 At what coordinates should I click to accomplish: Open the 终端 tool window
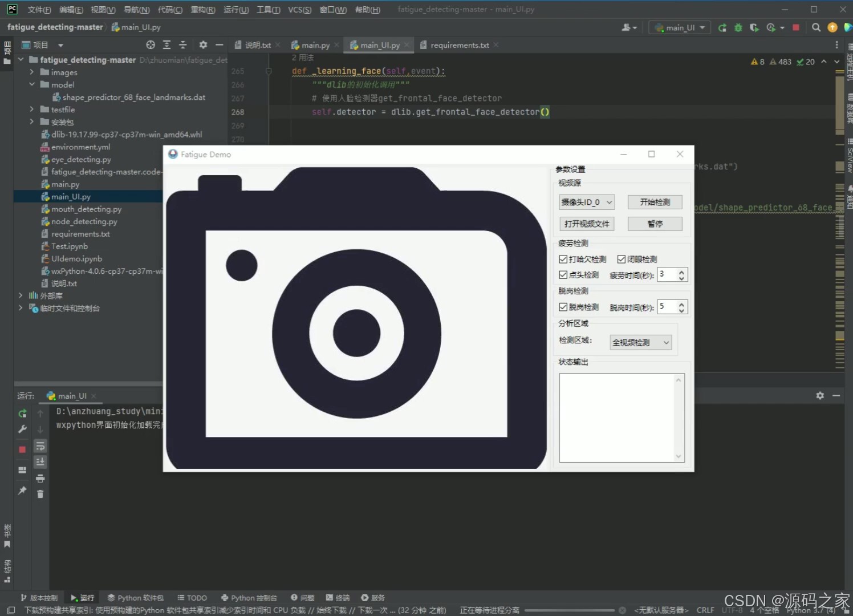tap(338, 598)
